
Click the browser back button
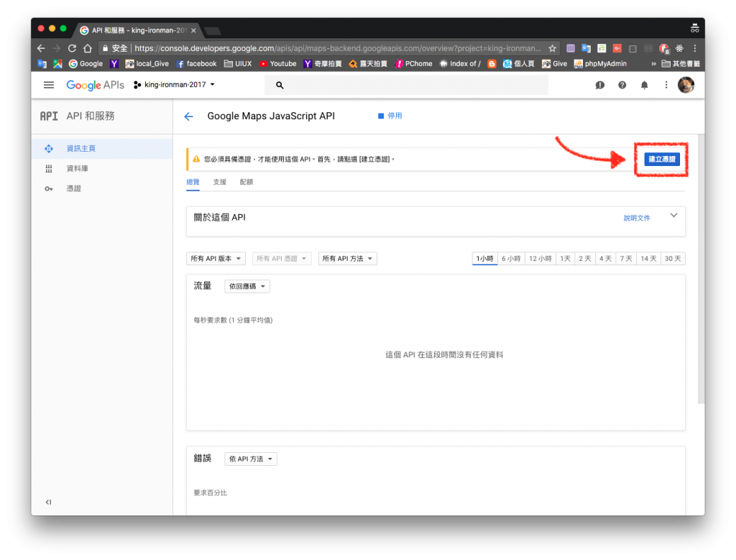tap(41, 48)
